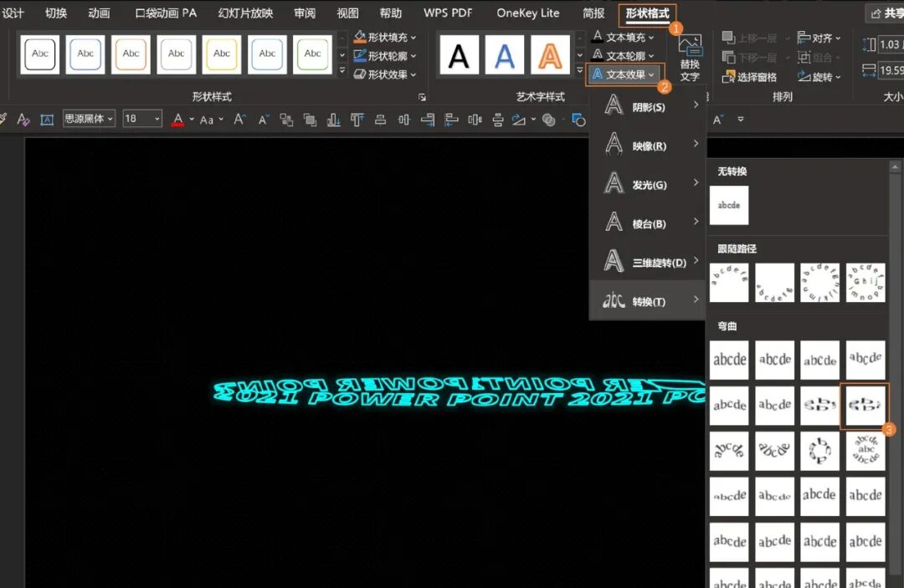The height and width of the screenshot is (588, 904).
Task: Open the font size 18 dropdown
Action: point(141,119)
